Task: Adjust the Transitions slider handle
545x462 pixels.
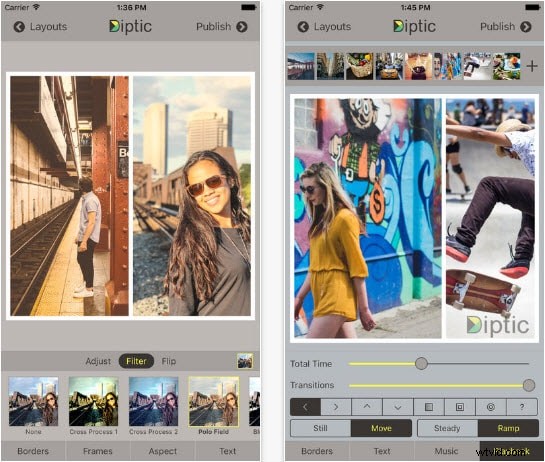Action: (x=529, y=385)
